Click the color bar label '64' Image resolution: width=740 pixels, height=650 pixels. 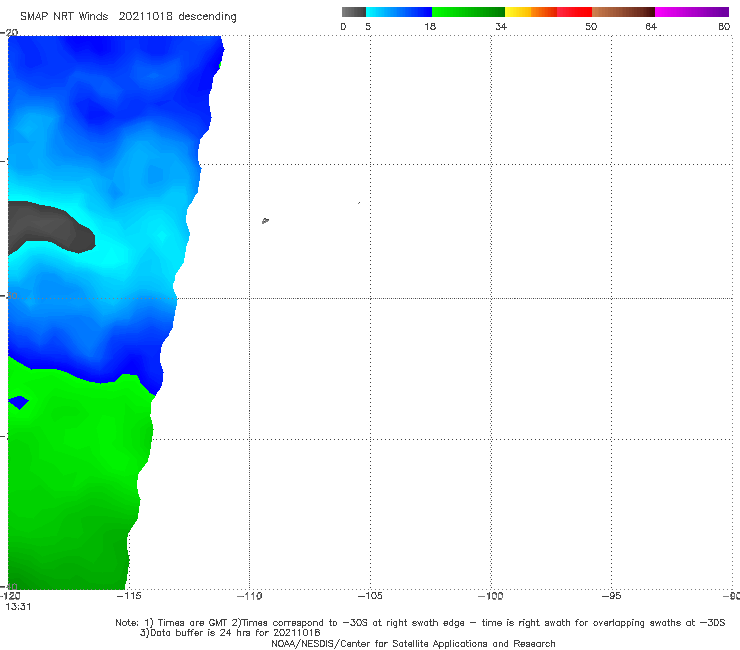(x=651, y=26)
